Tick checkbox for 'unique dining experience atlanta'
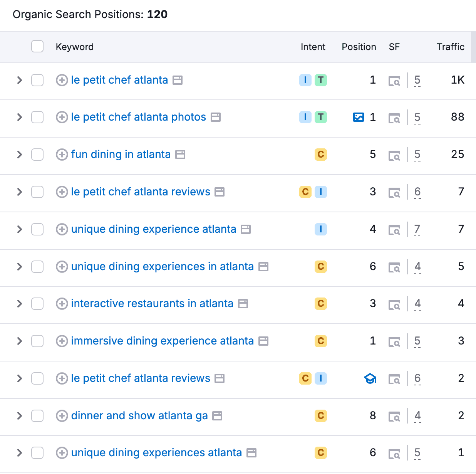Image resolution: width=476 pixels, height=474 pixels. tap(37, 229)
